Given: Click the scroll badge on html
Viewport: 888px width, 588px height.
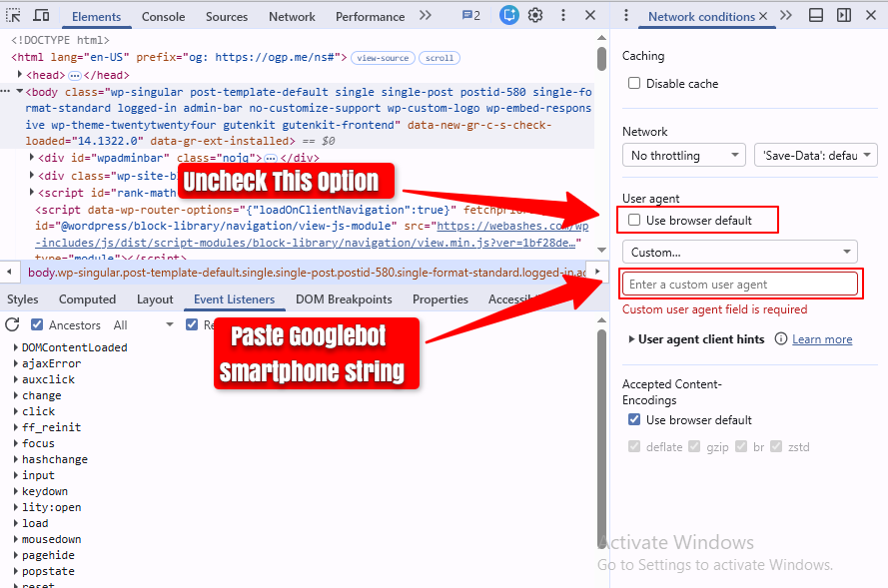Looking at the screenshot, I should 440,58.
